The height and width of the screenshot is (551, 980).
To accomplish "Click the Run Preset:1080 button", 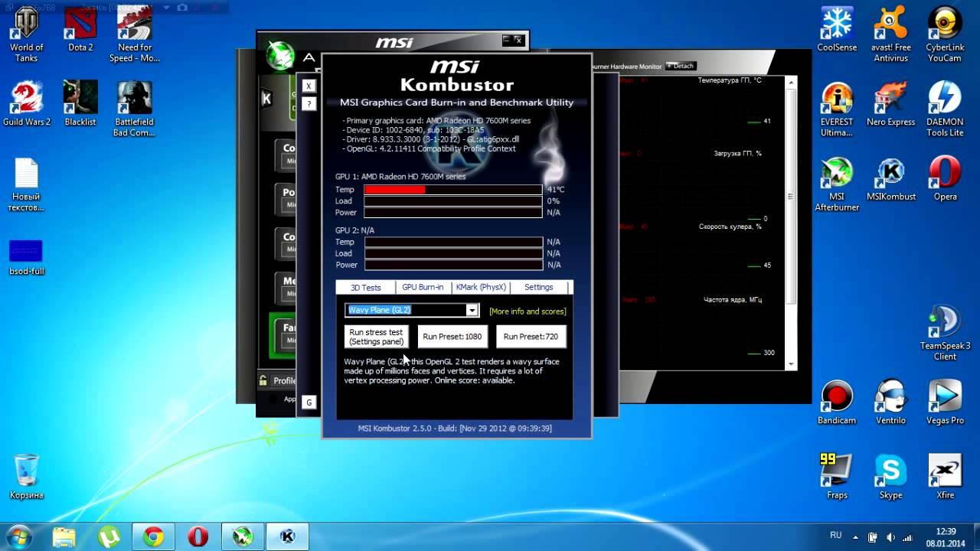I will [452, 337].
